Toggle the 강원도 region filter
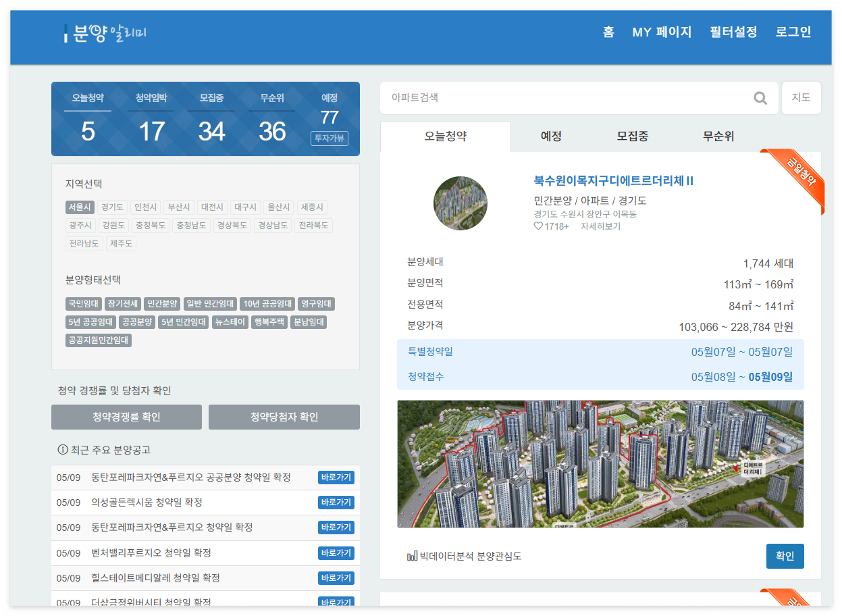Viewport: 842px width, 616px height. (112, 226)
